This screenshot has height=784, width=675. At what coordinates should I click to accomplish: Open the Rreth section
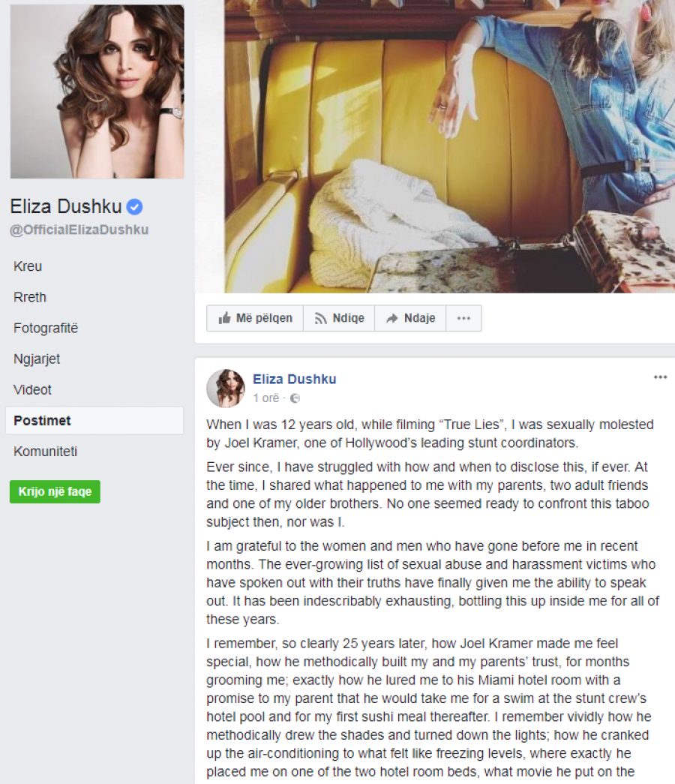click(29, 298)
